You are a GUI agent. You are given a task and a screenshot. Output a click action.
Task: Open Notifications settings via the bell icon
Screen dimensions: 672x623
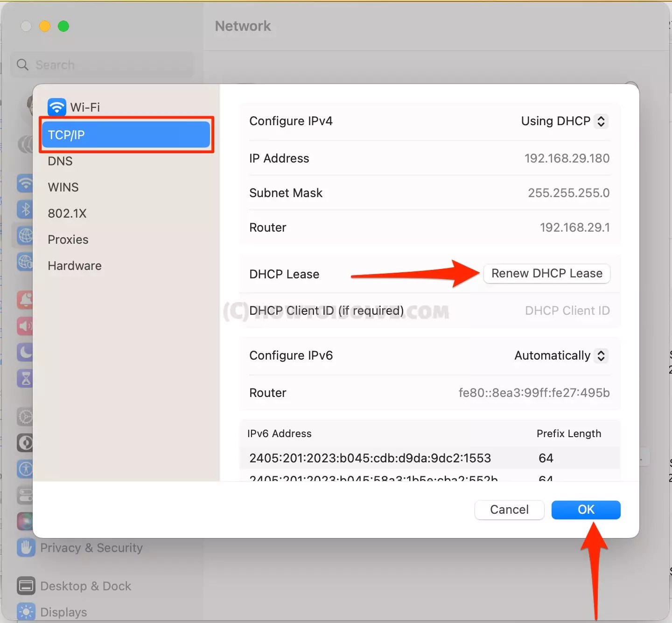pos(26,300)
